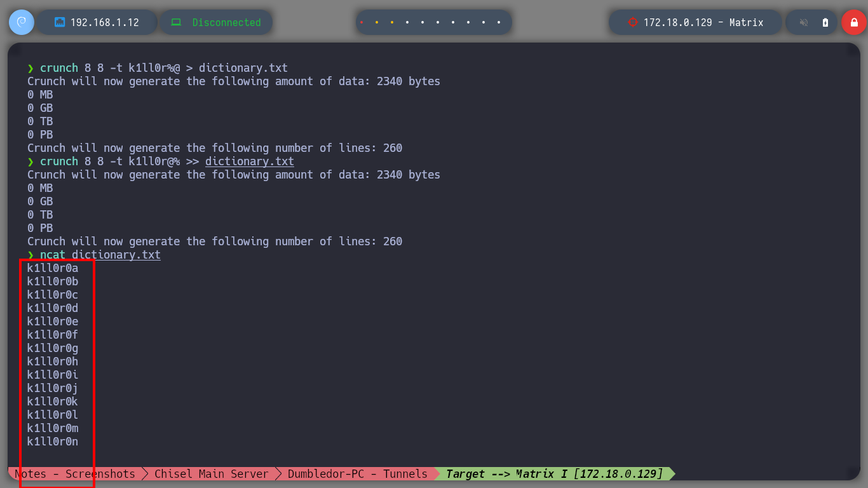The height and width of the screenshot is (488, 868).
Task: Click the output line k1ll0r0k
Action: [53, 402]
